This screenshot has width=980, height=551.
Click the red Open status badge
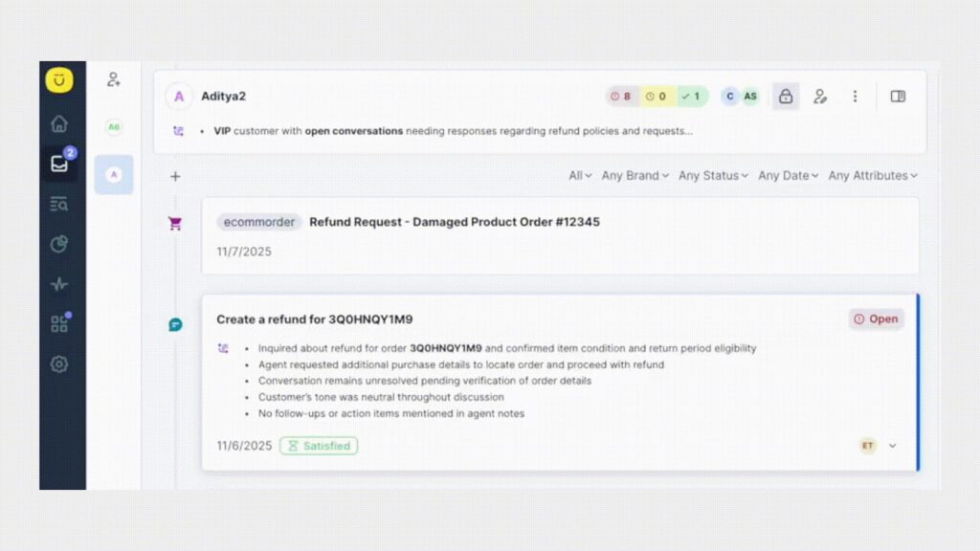(876, 320)
